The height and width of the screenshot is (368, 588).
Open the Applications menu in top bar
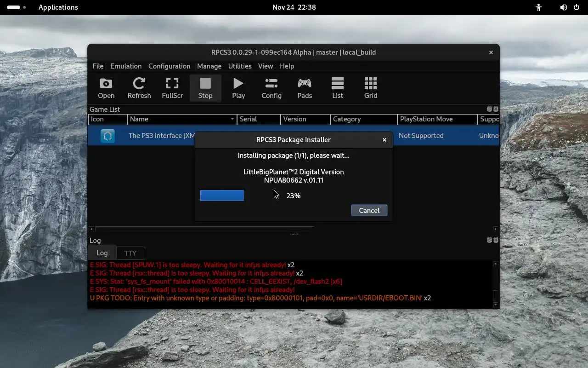pyautogui.click(x=58, y=7)
